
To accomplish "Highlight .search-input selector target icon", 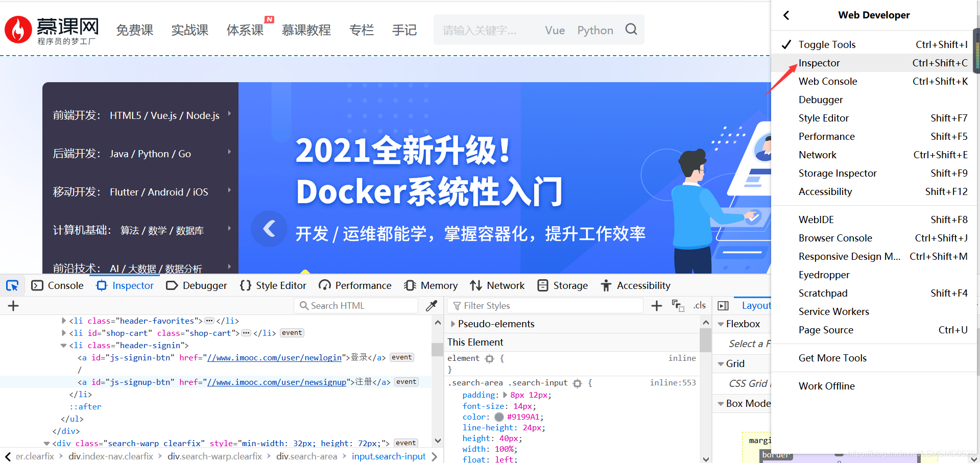I will click(x=578, y=383).
